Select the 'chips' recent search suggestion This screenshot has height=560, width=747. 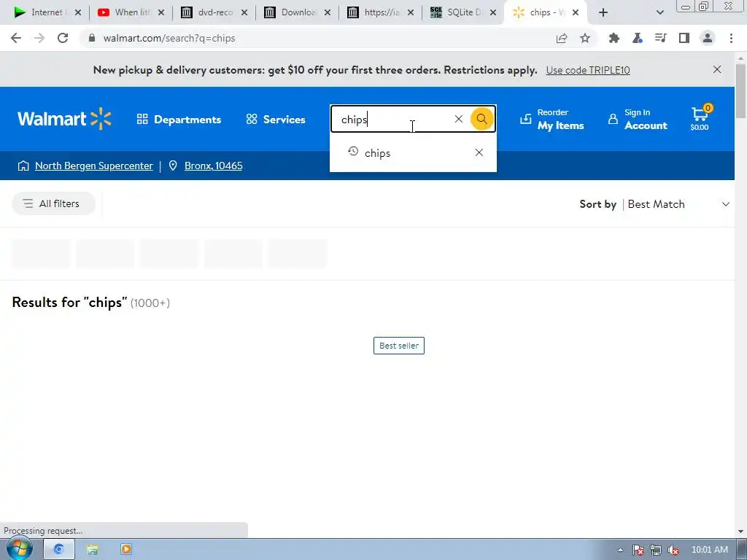377,153
